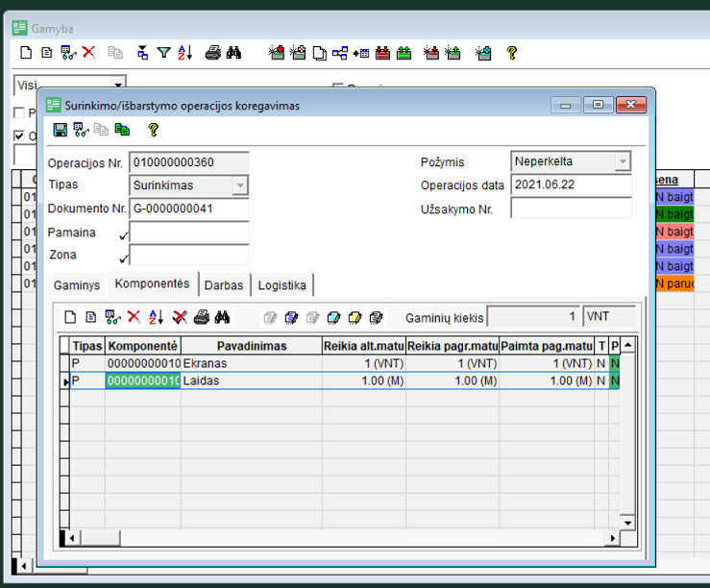Untick the checked O checkbox in Gamyba window

[19, 135]
